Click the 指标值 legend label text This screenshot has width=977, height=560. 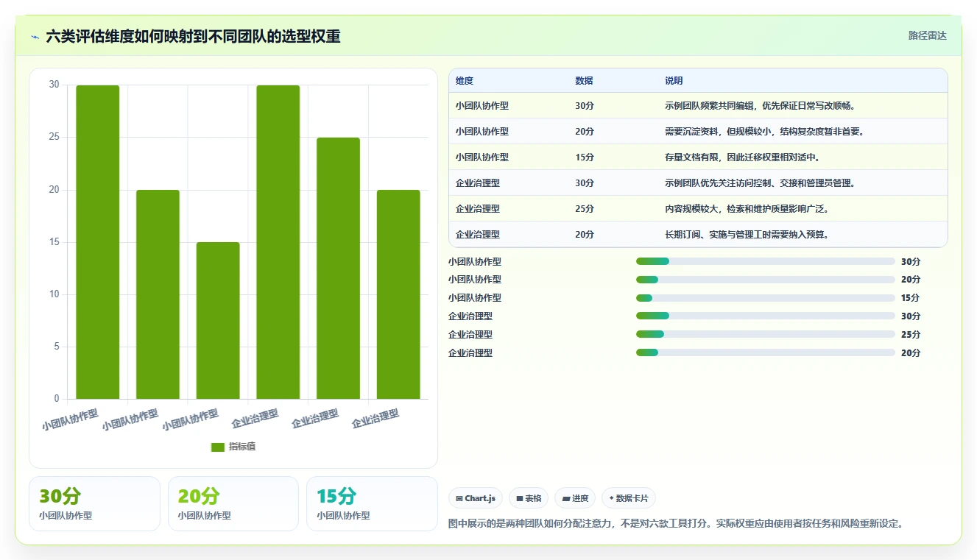click(242, 447)
